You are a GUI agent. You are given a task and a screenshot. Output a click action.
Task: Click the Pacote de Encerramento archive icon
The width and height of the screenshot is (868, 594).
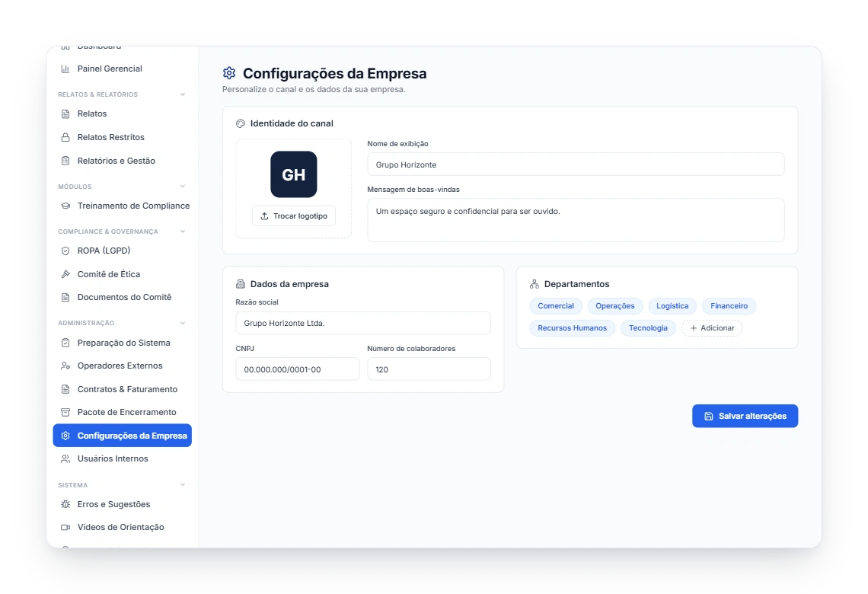pos(65,413)
